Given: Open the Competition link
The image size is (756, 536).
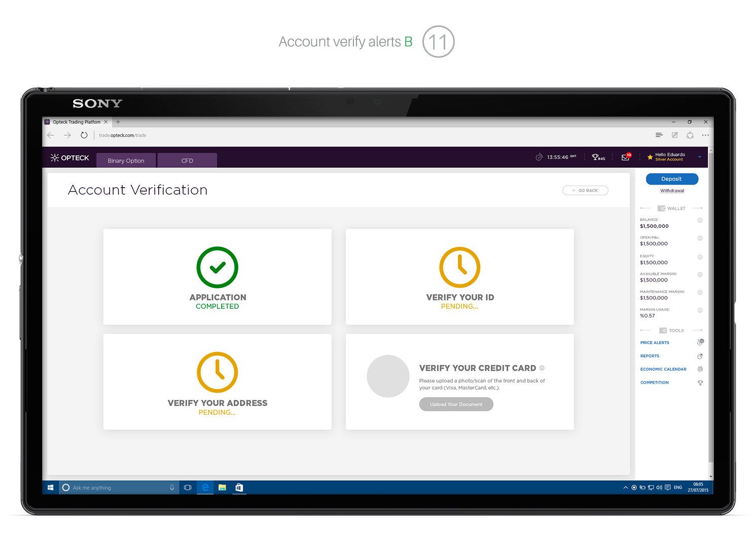Looking at the screenshot, I should (654, 382).
